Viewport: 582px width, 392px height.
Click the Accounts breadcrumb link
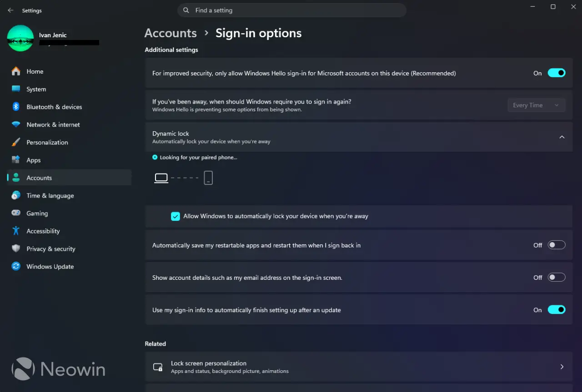coord(171,33)
